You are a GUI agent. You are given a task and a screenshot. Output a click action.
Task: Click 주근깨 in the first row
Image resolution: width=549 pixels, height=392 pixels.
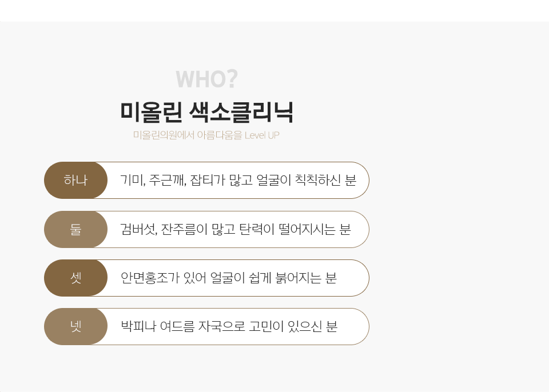tap(166, 181)
